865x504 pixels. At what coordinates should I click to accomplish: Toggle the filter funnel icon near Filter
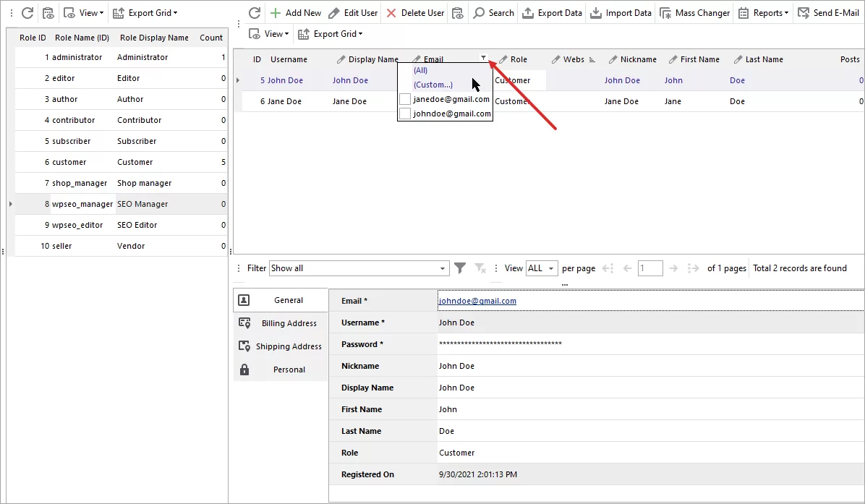click(x=460, y=268)
